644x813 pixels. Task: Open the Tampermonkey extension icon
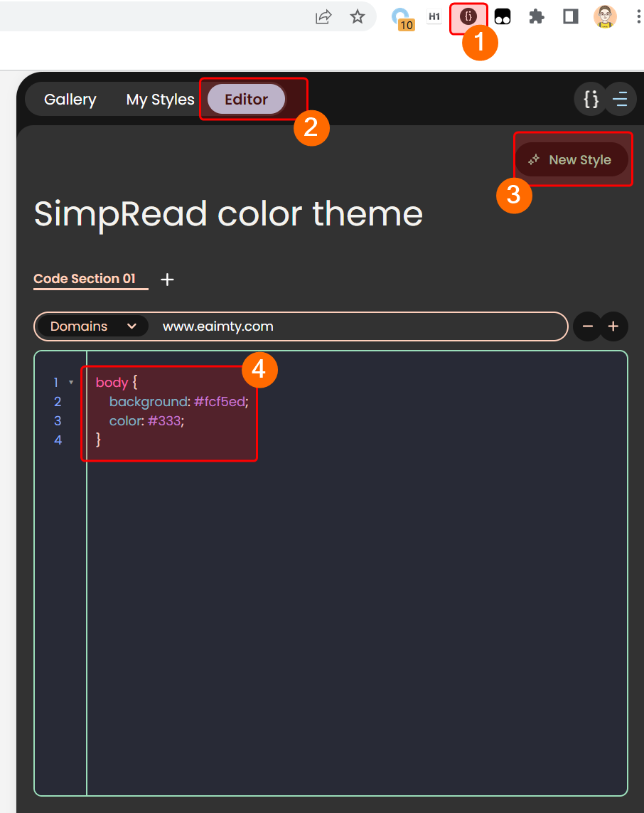[503, 17]
